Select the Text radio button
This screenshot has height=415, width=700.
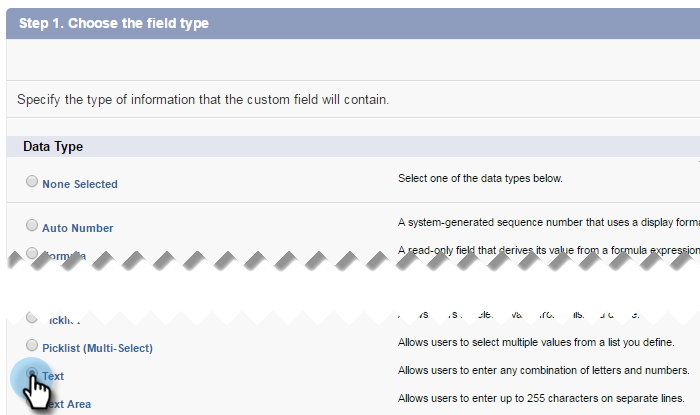(32, 373)
